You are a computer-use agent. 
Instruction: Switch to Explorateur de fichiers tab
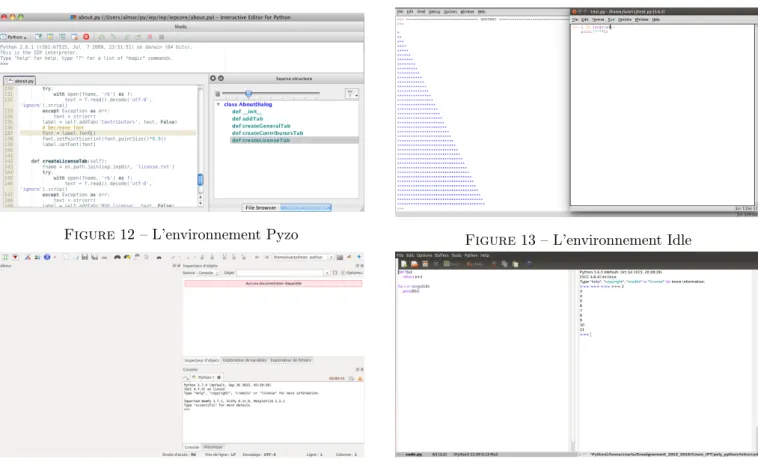(x=291, y=360)
